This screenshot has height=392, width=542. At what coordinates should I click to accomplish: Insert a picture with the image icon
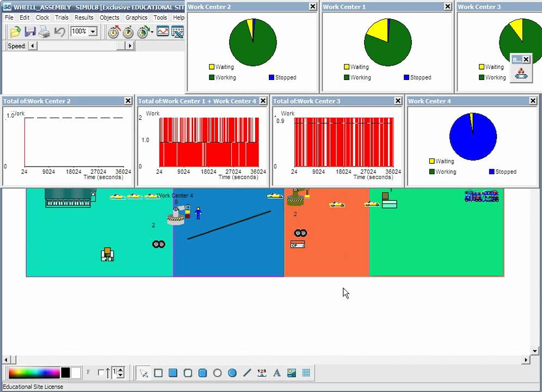pyautogui.click(x=291, y=373)
